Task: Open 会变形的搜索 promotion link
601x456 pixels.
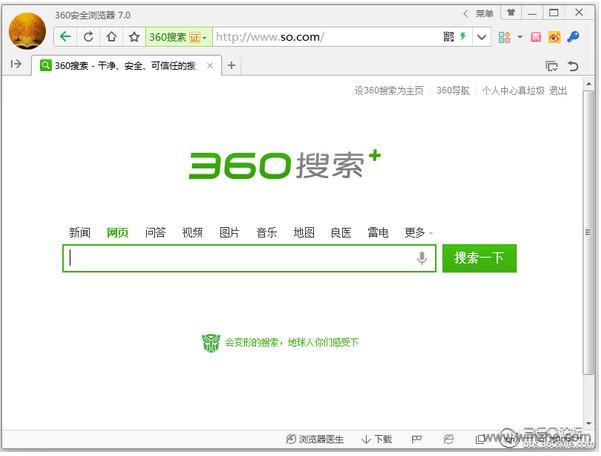Action: coord(291,343)
